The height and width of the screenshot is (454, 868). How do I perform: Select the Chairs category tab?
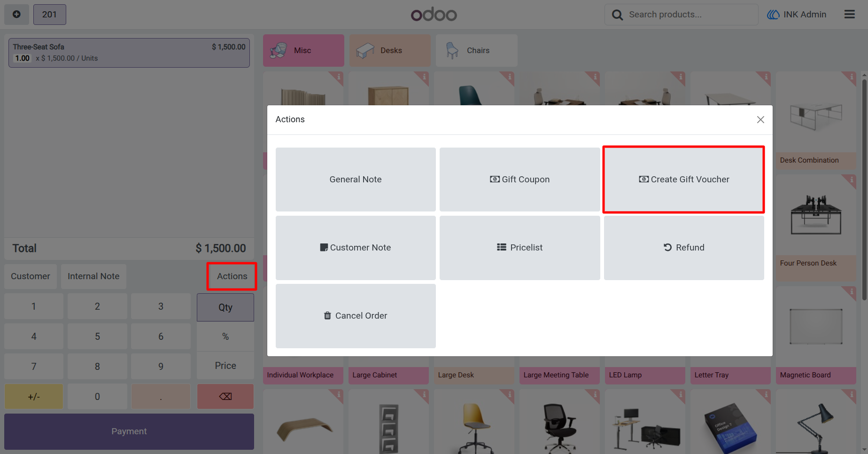tap(476, 50)
